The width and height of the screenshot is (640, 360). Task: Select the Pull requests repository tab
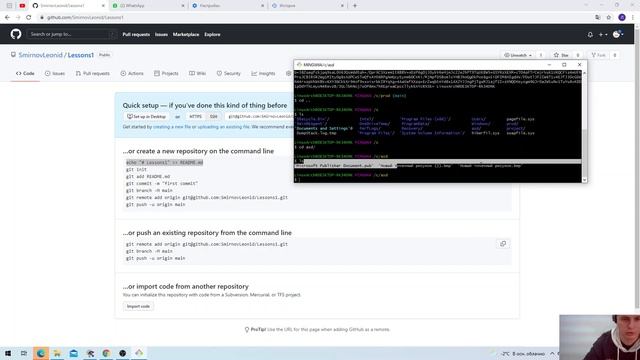coord(93,73)
